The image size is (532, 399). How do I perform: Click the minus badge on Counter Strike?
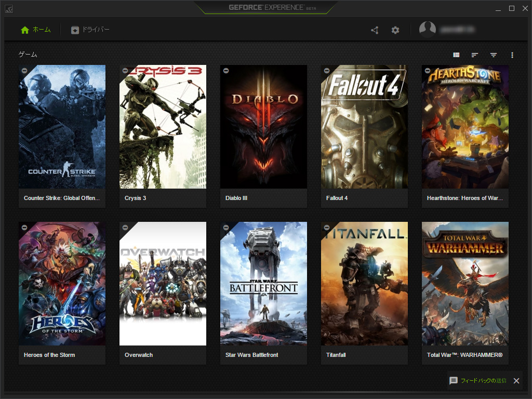point(24,71)
